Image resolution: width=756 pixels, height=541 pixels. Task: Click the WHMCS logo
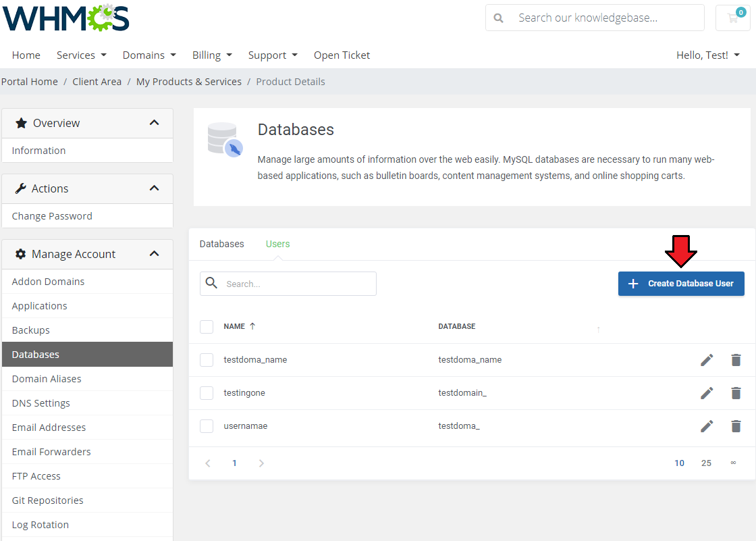(65, 18)
